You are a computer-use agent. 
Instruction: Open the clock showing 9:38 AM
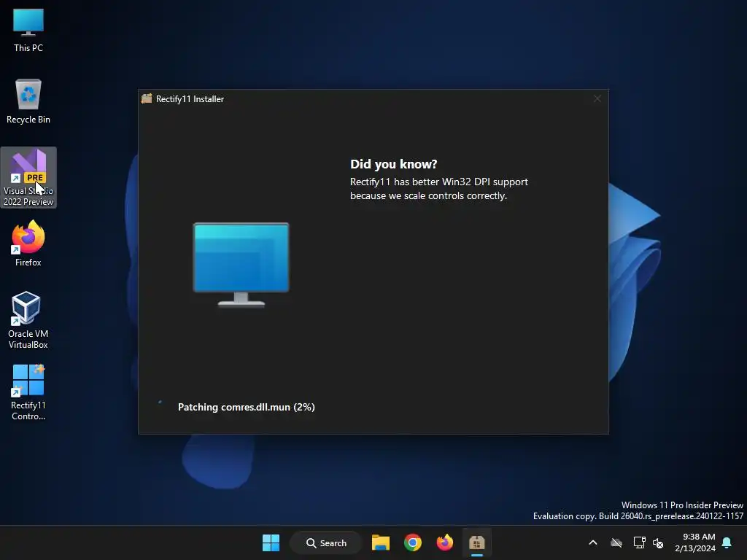point(695,542)
